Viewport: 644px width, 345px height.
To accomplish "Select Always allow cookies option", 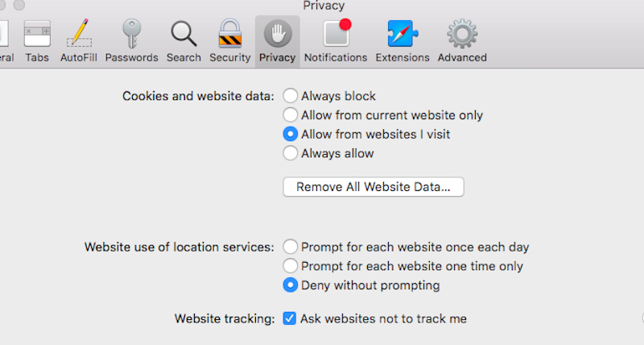I will click(x=291, y=153).
